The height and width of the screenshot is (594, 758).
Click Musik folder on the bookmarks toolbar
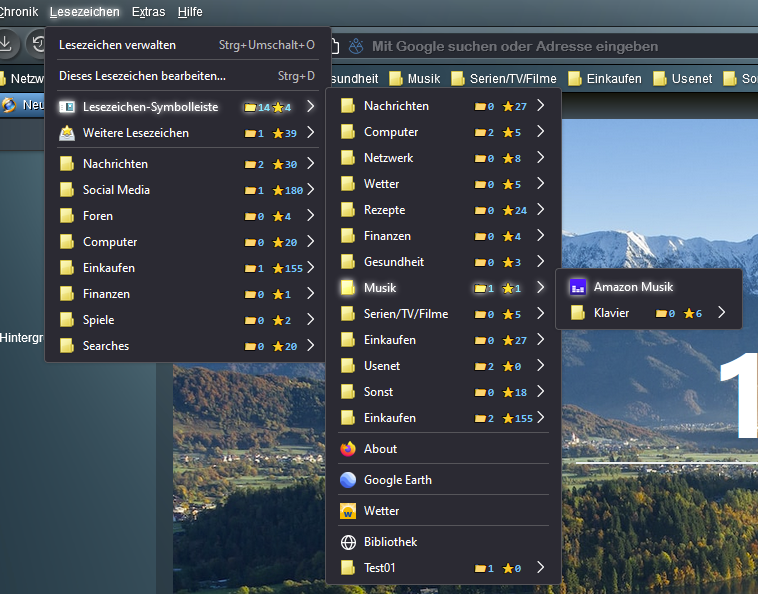415,79
